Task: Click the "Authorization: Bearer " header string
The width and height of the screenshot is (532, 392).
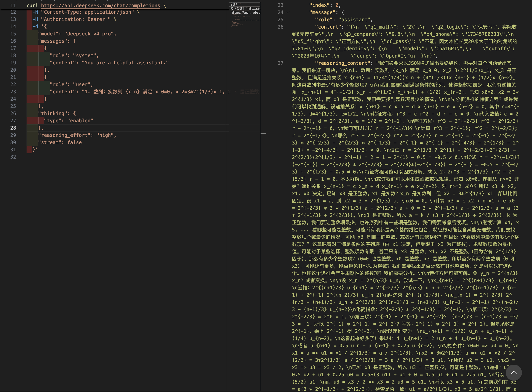Action: (76, 19)
